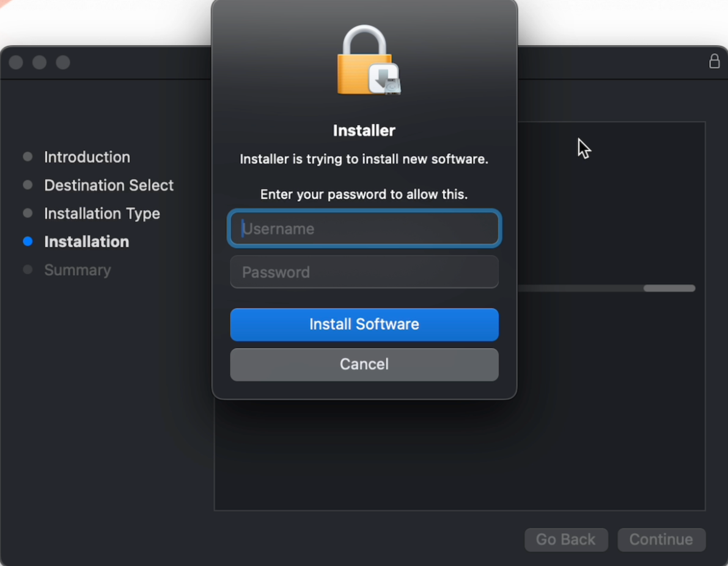Viewport: 728px width, 566px height.
Task: Click the yellow minimize window button
Action: point(40,62)
